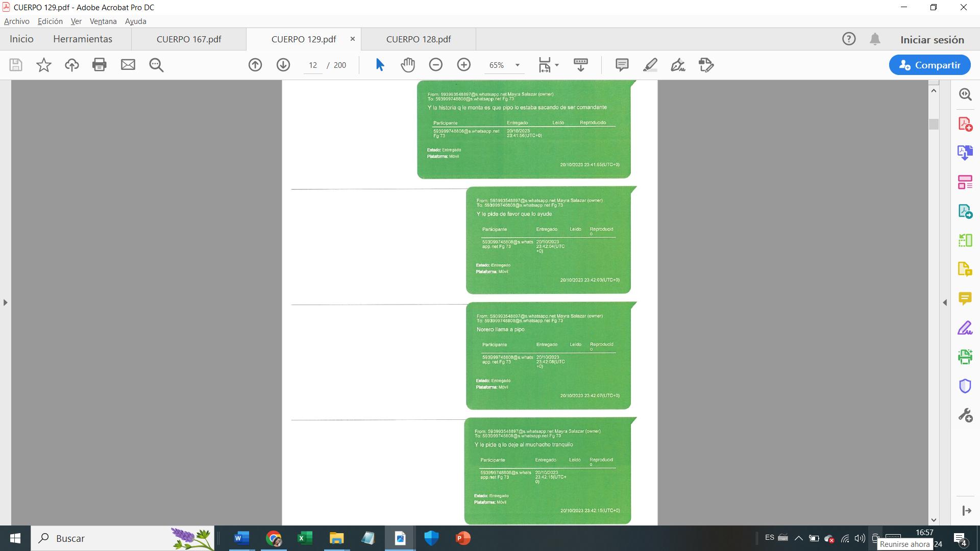Open the Ventana menu

[x=103, y=21]
